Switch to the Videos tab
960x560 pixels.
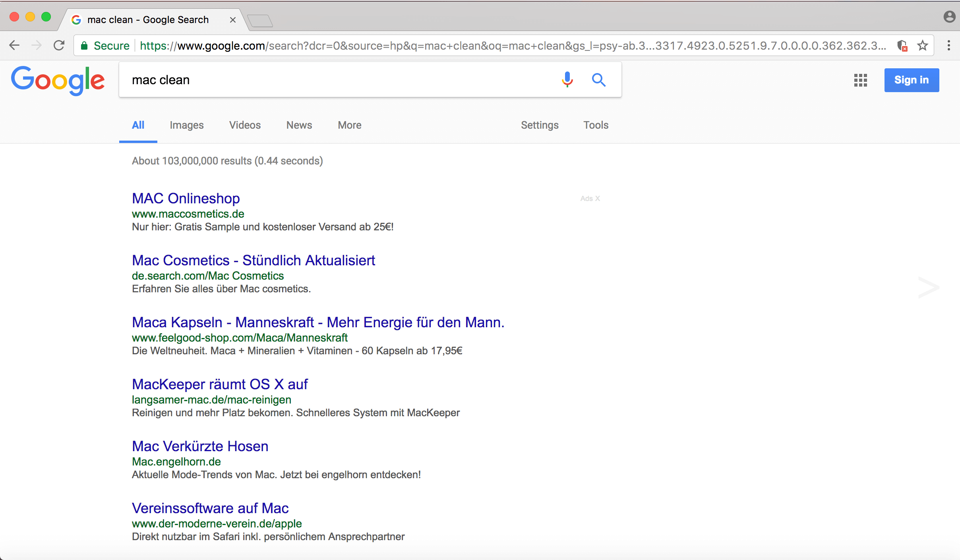[x=245, y=125]
